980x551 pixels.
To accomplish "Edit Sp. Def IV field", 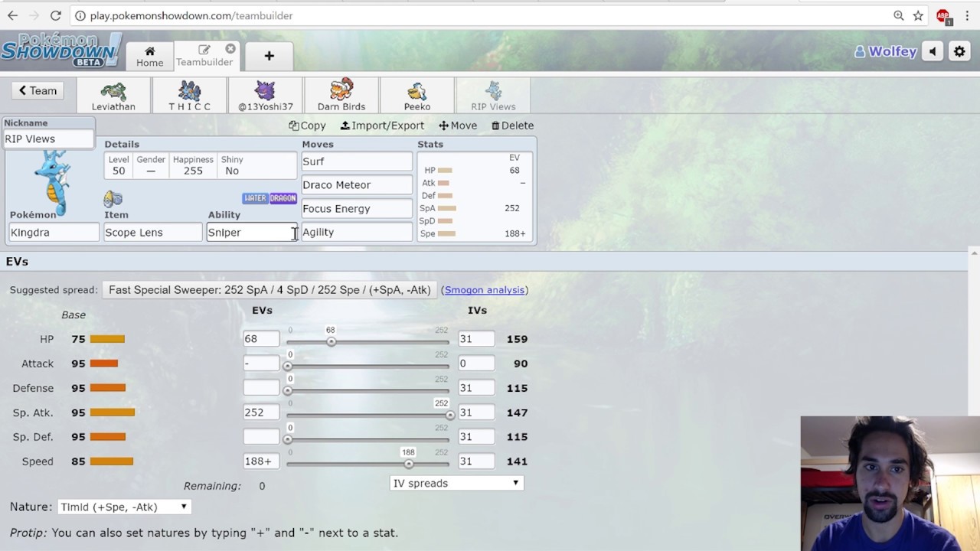I will (x=476, y=437).
